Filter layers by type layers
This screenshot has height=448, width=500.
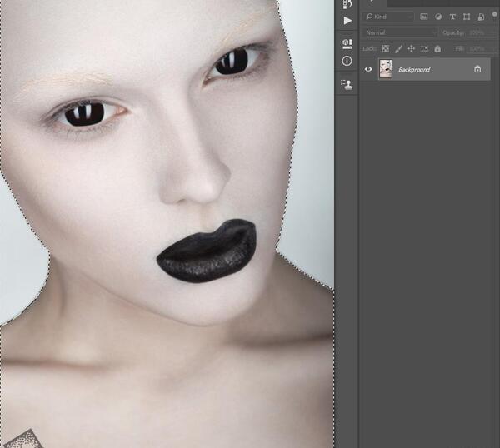(452, 17)
